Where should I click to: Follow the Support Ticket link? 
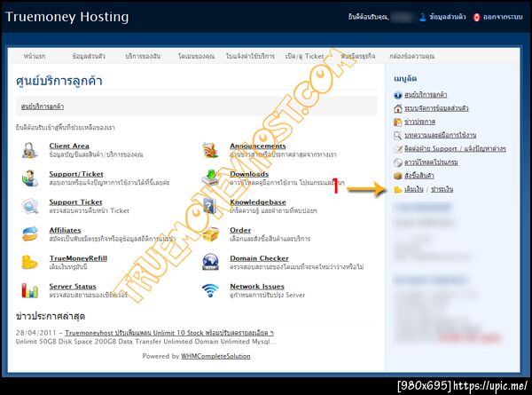[x=75, y=202]
